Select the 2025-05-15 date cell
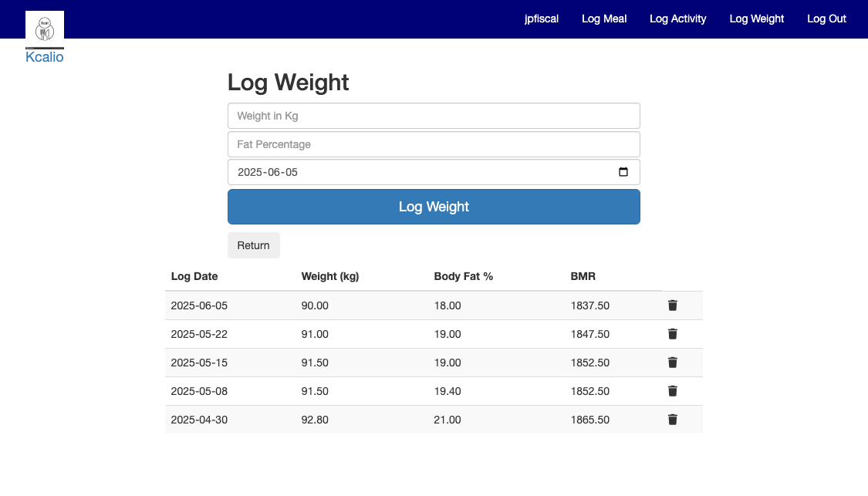The image size is (868, 496). tap(199, 363)
